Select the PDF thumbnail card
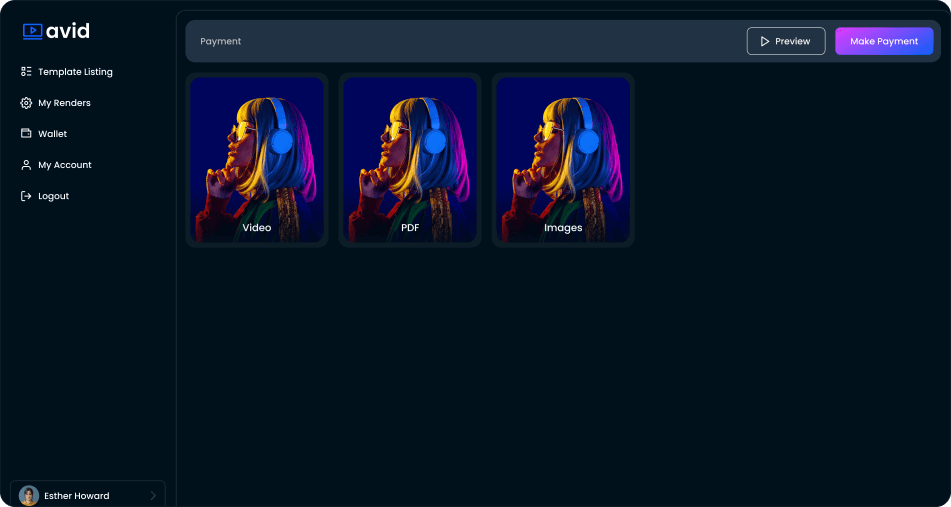This screenshot has width=951, height=507. [x=410, y=160]
